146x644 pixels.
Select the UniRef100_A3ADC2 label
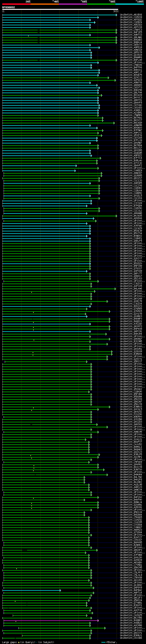point(131,110)
